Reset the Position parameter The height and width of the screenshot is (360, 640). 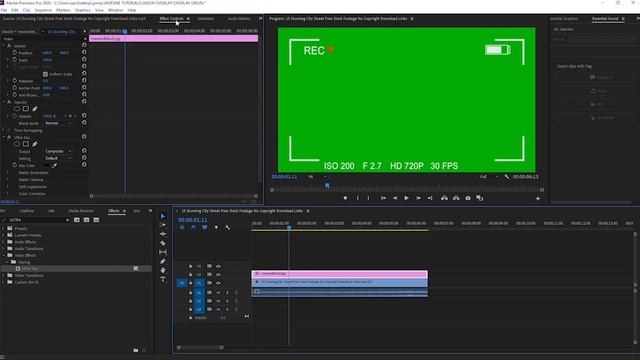84,52
